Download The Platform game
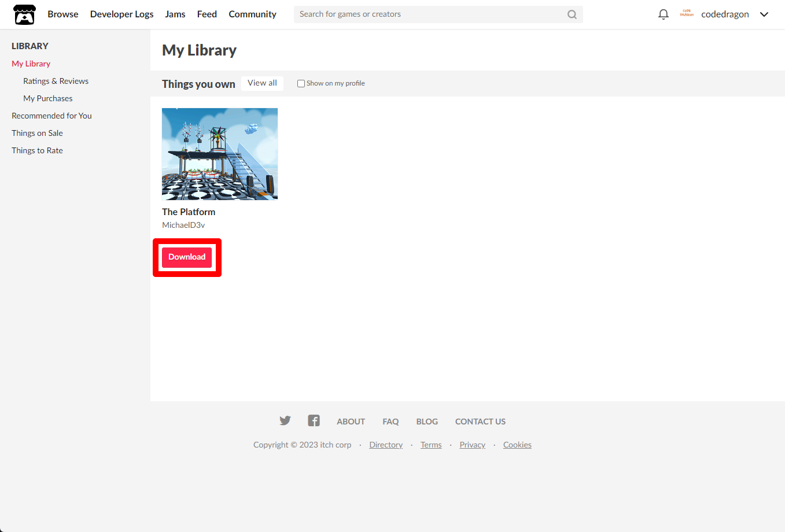The width and height of the screenshot is (785, 532). [x=187, y=257]
